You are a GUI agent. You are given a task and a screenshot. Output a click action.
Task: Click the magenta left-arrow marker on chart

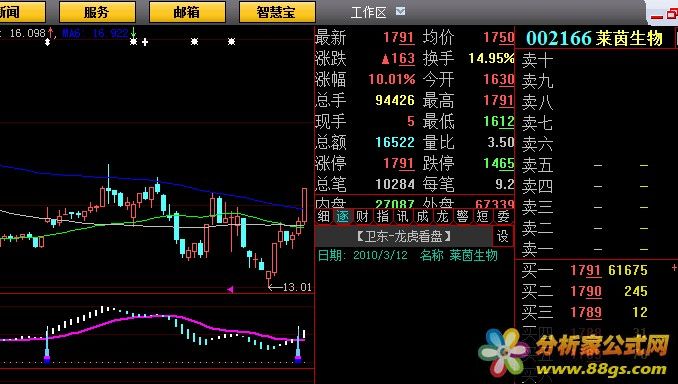(x=230, y=289)
